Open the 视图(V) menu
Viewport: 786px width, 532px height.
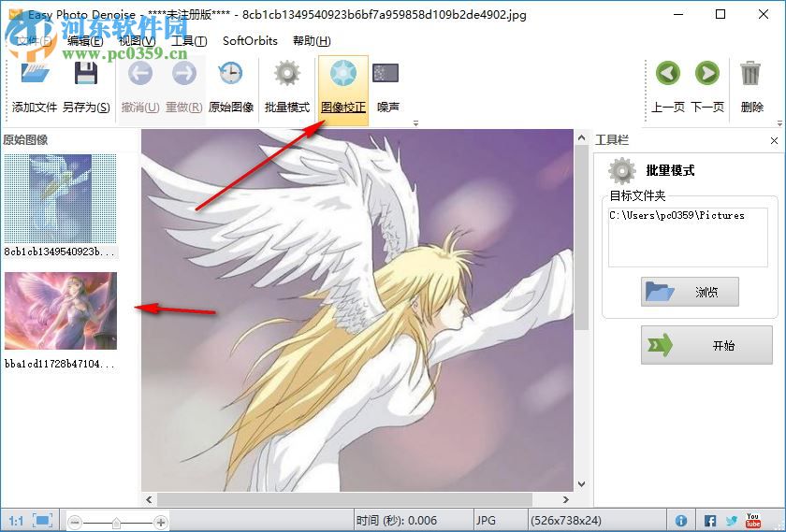coord(138,41)
